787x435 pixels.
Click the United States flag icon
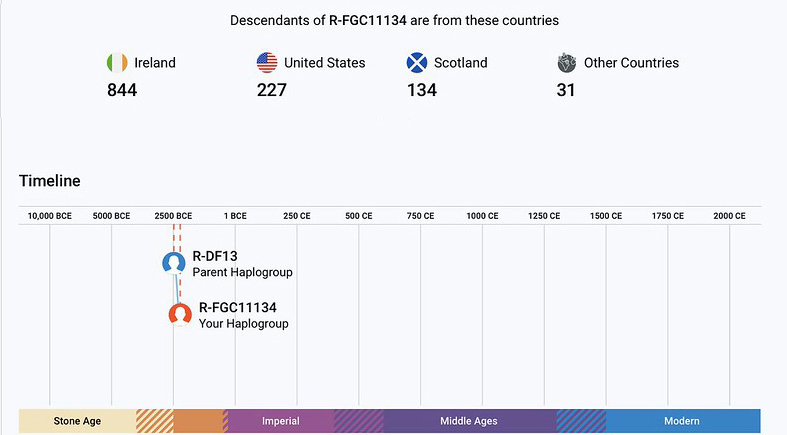[266, 63]
